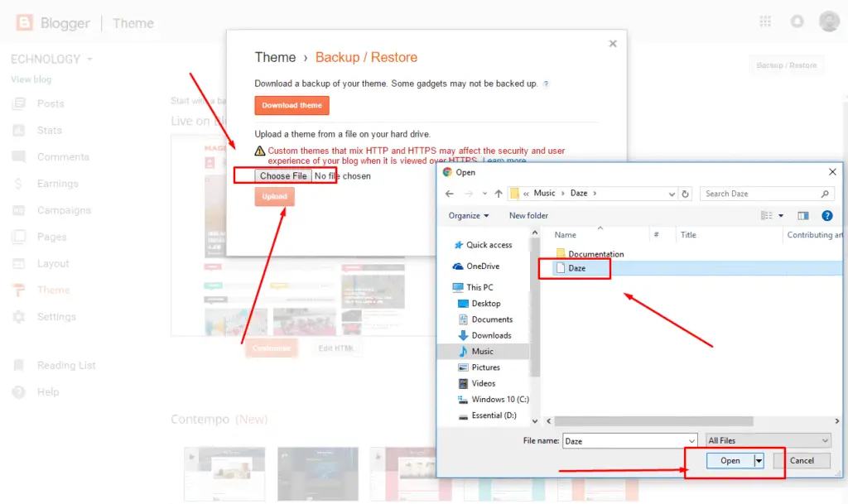The height and width of the screenshot is (504, 848).
Task: Open Campaigns in Blogger sidebar
Action: coord(64,210)
